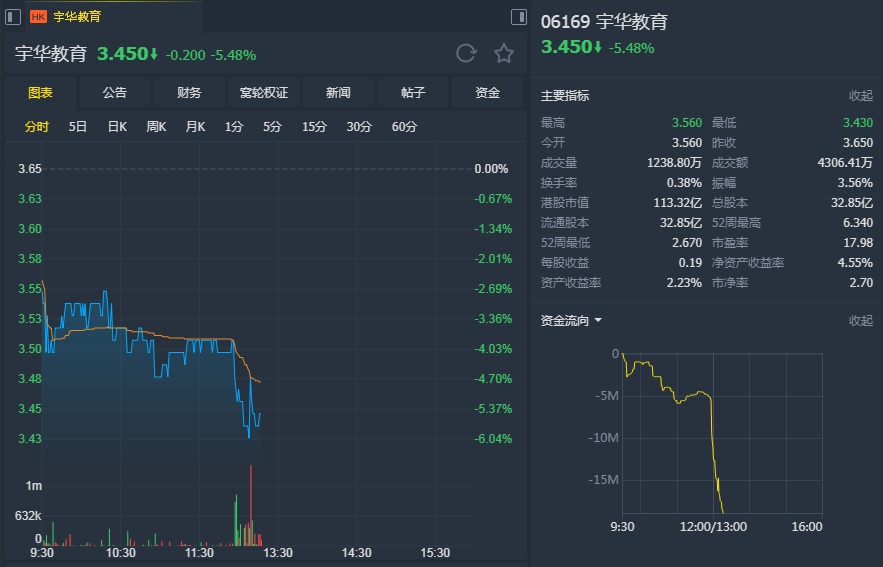Select the 60分 chart interval

(405, 127)
